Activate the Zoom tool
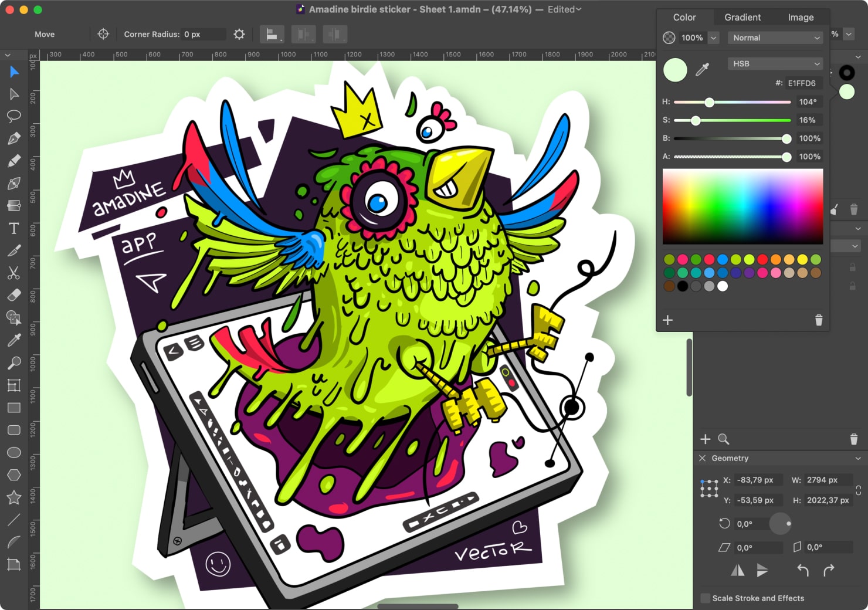The height and width of the screenshot is (610, 868). click(14, 362)
